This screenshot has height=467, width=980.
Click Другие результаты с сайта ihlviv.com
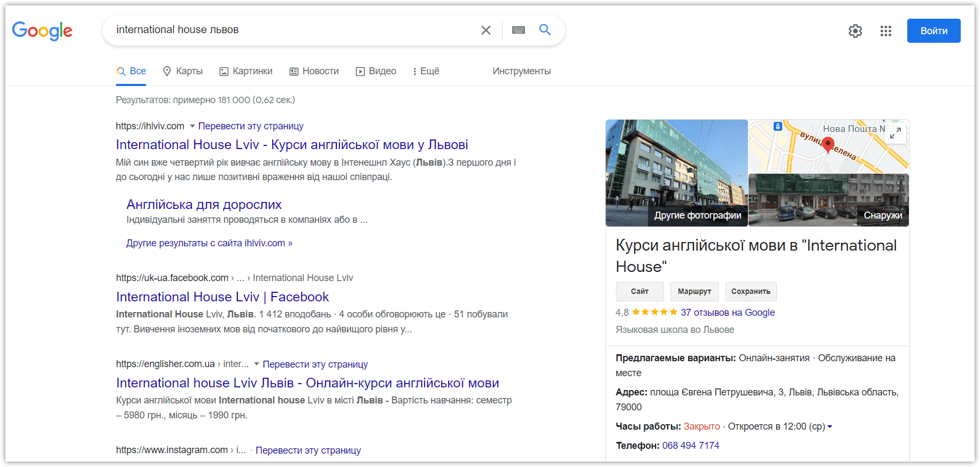coord(209,243)
